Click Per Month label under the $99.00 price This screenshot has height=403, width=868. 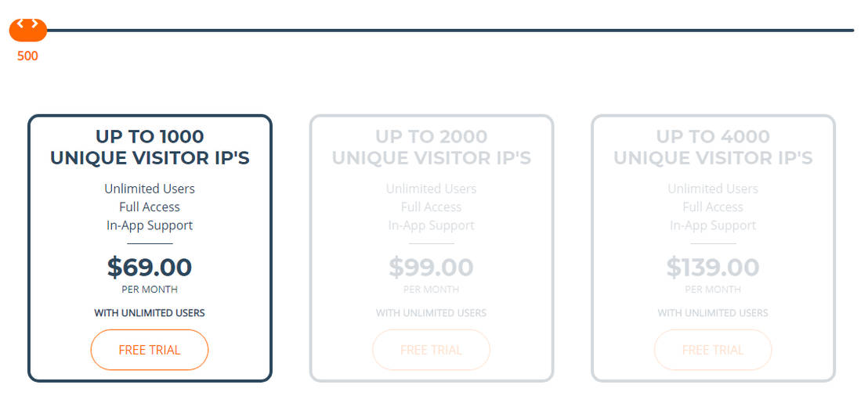coord(432,290)
